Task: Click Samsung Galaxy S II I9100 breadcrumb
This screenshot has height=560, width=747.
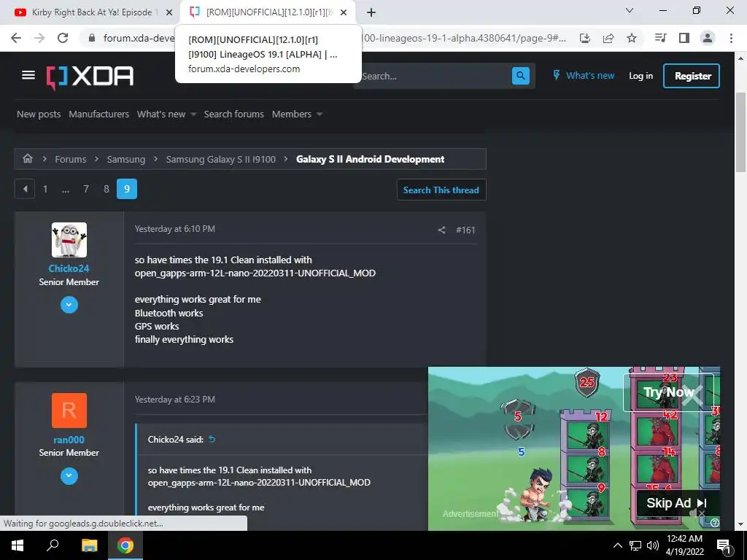Action: tap(220, 159)
